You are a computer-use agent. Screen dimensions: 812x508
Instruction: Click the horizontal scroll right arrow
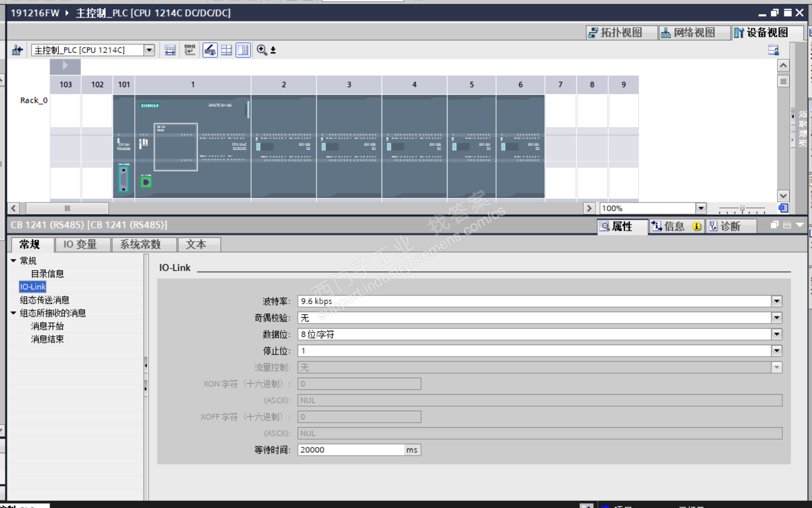click(589, 208)
